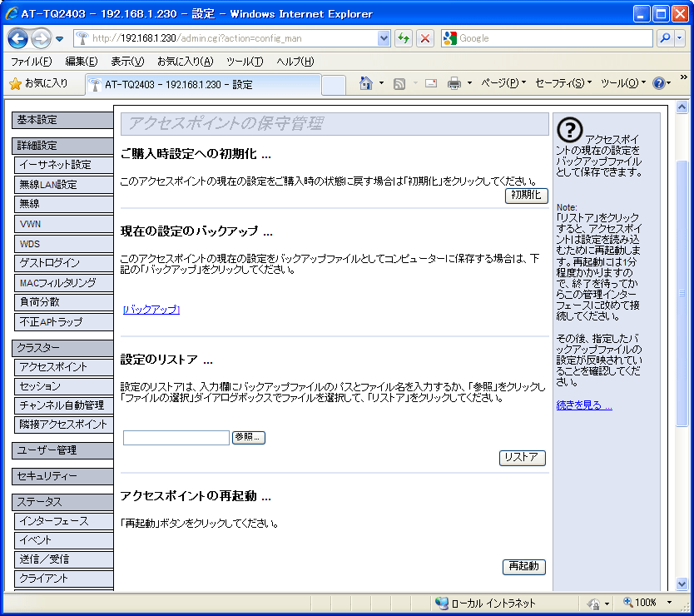
Task: Select 送信/受信 in sidebar
Action: click(64, 559)
